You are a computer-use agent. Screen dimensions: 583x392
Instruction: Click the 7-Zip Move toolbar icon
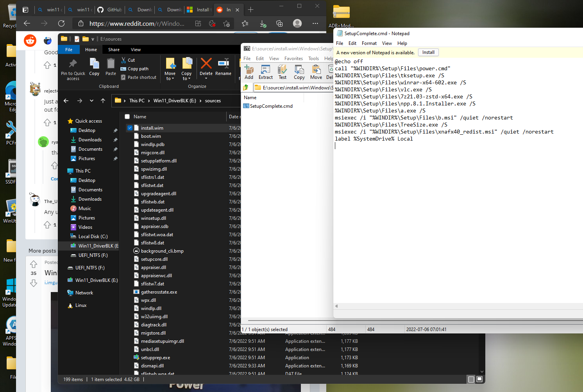point(316,72)
